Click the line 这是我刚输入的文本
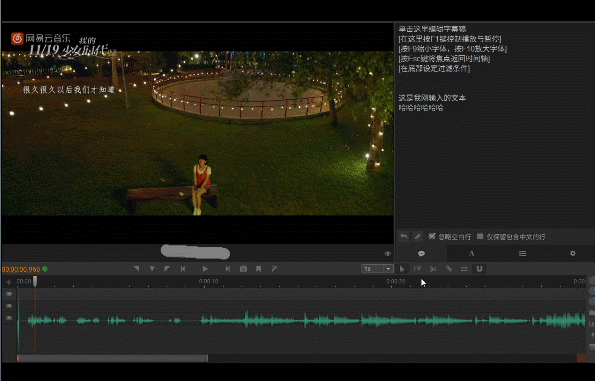Image resolution: width=595 pixels, height=381 pixels. click(x=432, y=98)
